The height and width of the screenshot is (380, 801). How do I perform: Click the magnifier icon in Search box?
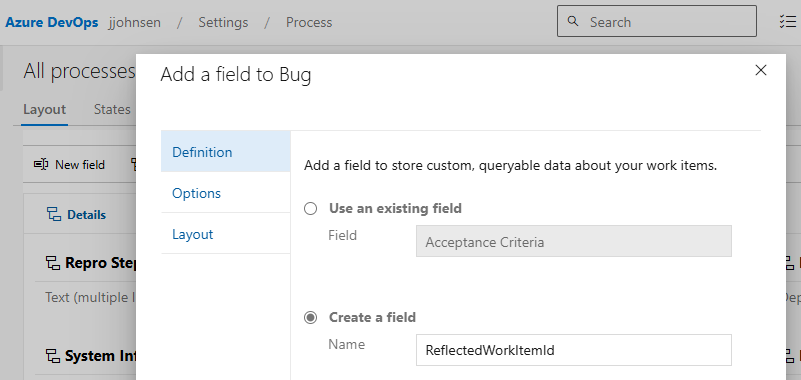click(x=574, y=21)
